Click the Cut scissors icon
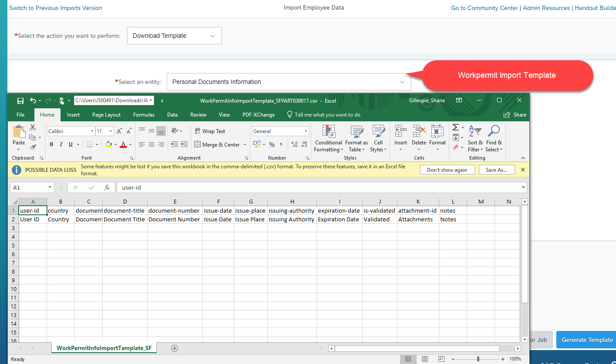616x364 pixels. click(x=33, y=127)
